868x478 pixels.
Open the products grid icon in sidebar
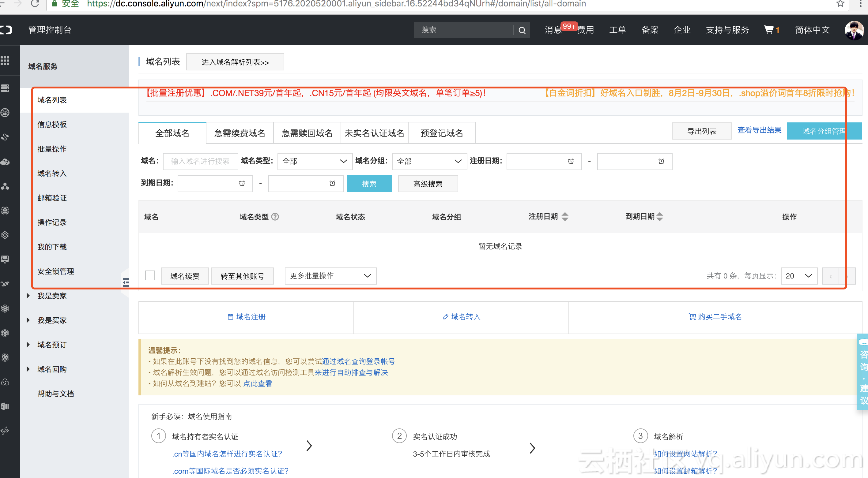click(x=5, y=61)
